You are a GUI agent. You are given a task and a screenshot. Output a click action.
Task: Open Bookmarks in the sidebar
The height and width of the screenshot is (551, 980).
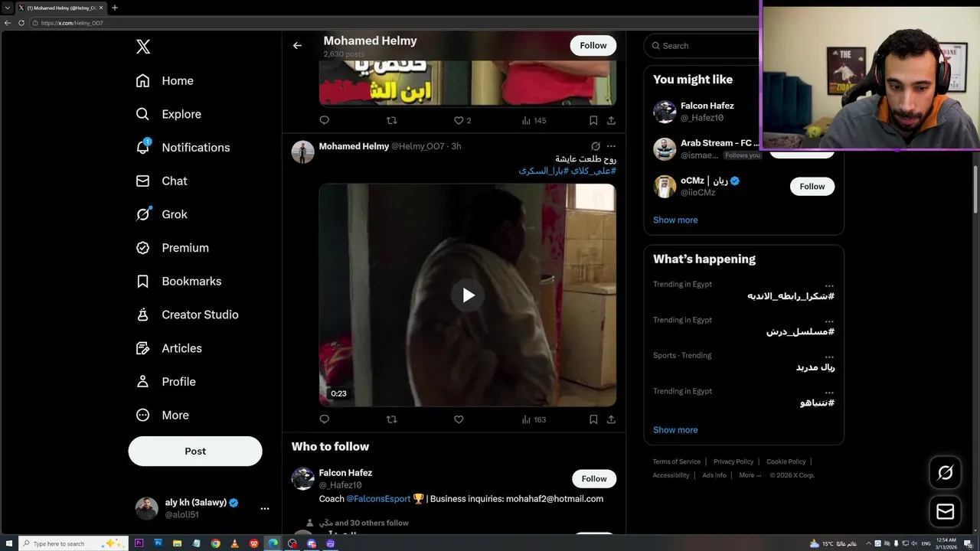coord(178,282)
